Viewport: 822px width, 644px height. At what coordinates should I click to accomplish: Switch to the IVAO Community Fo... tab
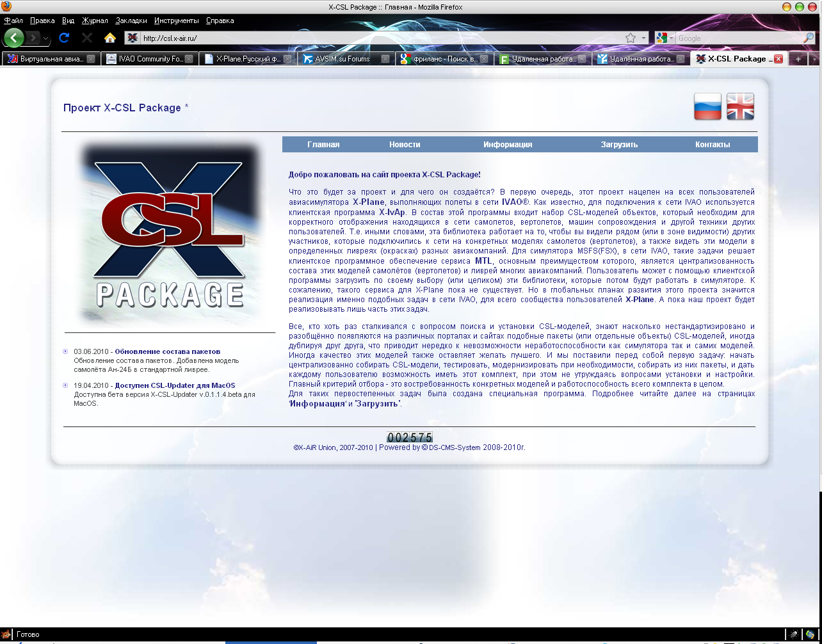tap(149, 59)
